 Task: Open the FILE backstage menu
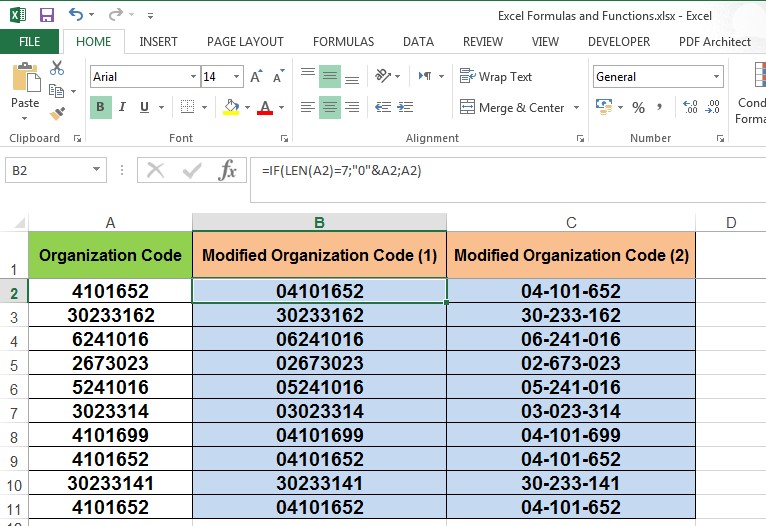click(30, 42)
